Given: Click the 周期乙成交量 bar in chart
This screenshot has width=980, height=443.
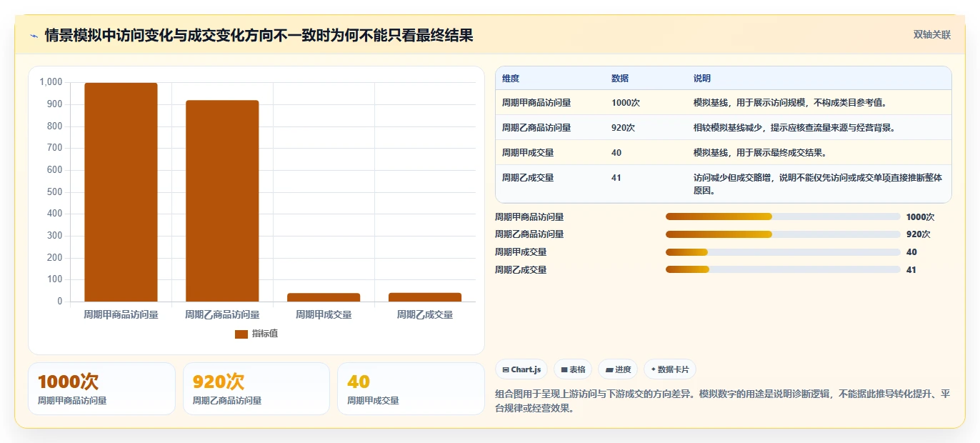Looking at the screenshot, I should pos(425,297).
